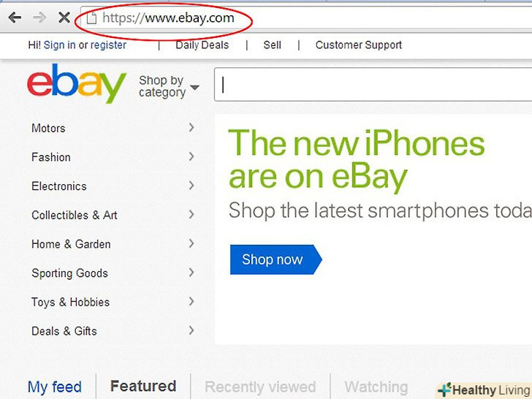Viewport: 532px width, 399px height.
Task: Expand the Toys & Hobbies arrow
Action: (191, 301)
